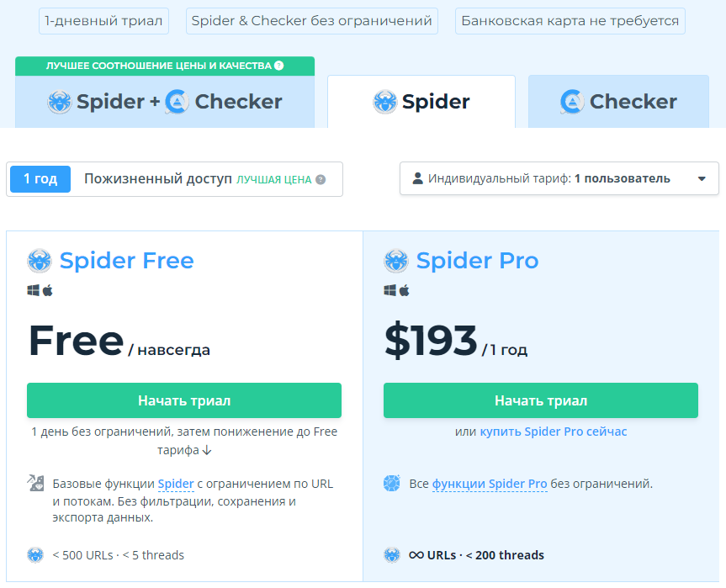Click the help icon beside the best-value banner

[x=279, y=66]
